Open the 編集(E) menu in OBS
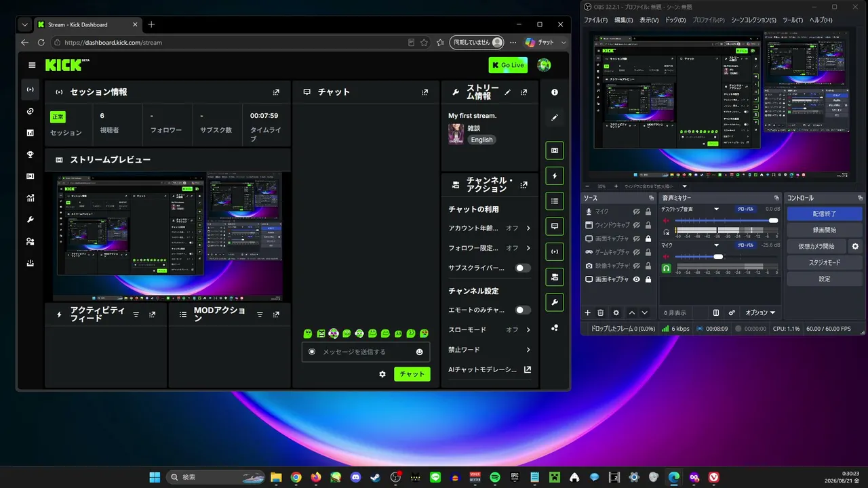868x488 pixels. tap(623, 20)
